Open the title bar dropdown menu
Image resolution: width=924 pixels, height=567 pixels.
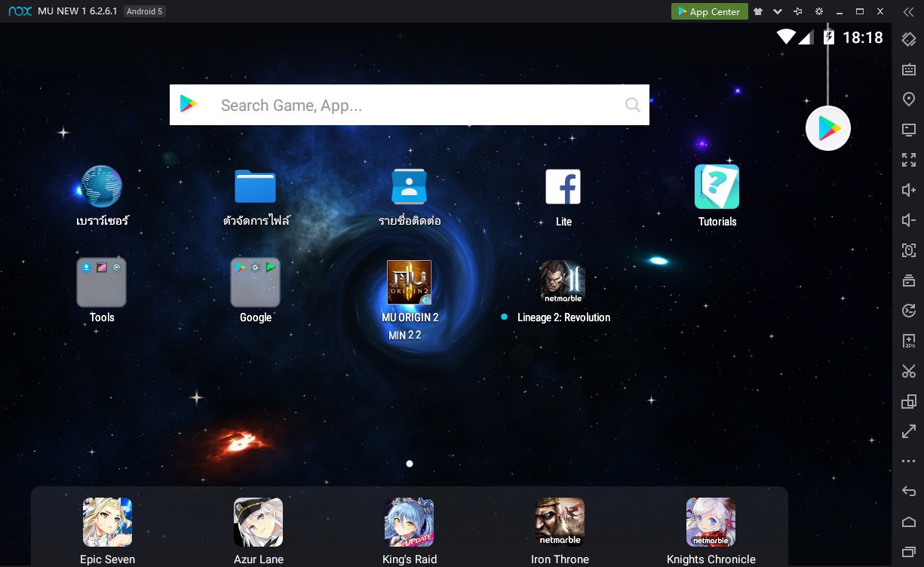point(778,11)
